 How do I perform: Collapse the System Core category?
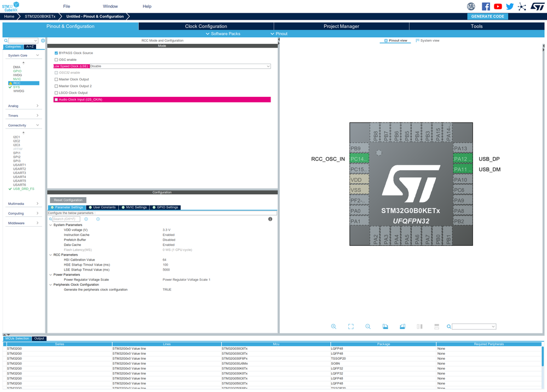point(37,55)
